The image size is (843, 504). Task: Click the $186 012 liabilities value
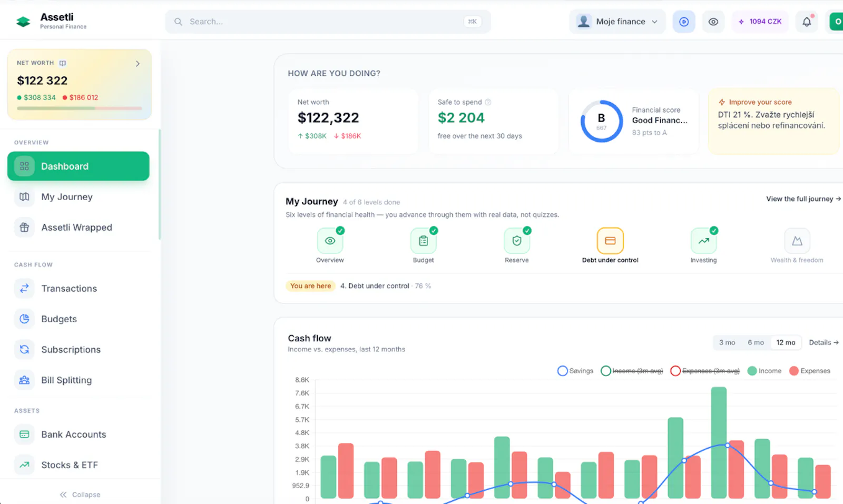84,97
